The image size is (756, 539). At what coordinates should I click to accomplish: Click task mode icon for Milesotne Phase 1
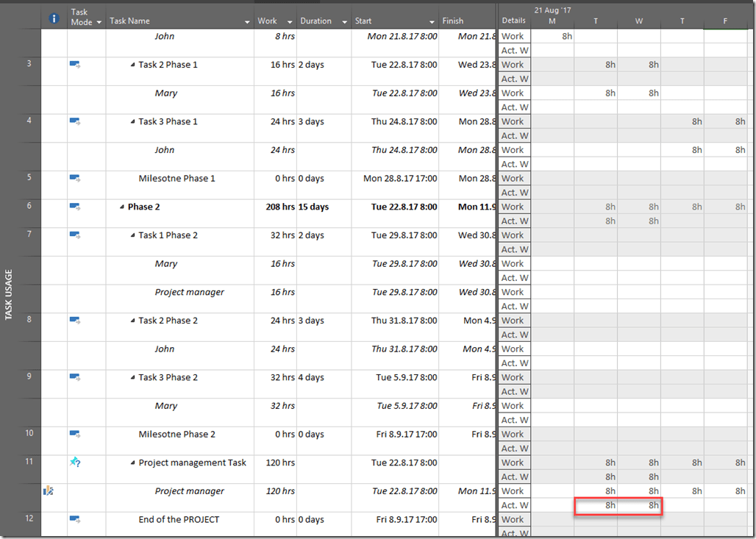74,178
